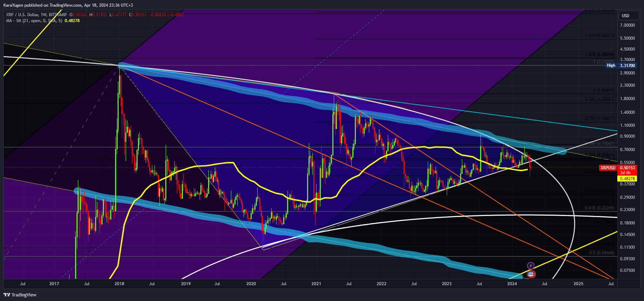Image resolution: width=644 pixels, height=301 pixels.
Task: Click the 1.80000 price axis label
Action: (628, 99)
